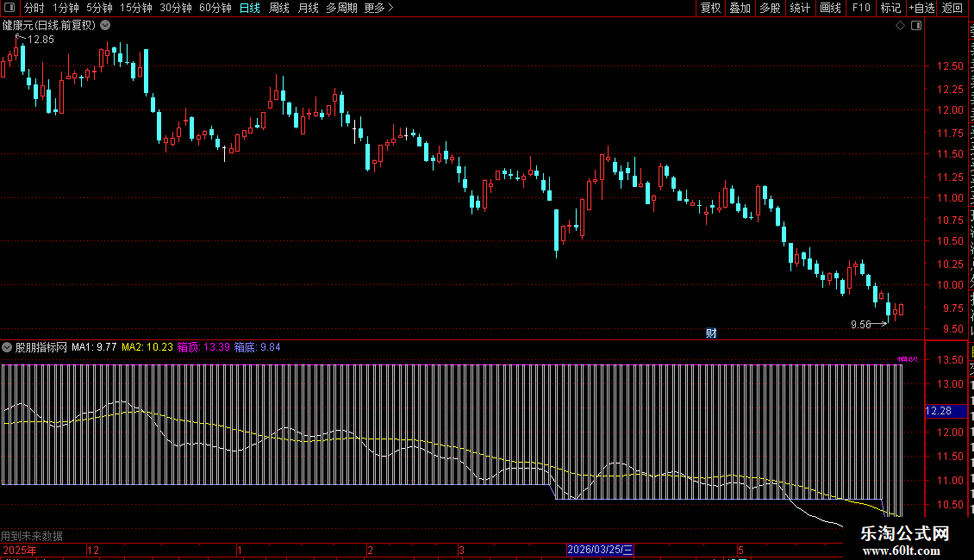Click the MA2: 10.23 indicator value

click(x=147, y=347)
